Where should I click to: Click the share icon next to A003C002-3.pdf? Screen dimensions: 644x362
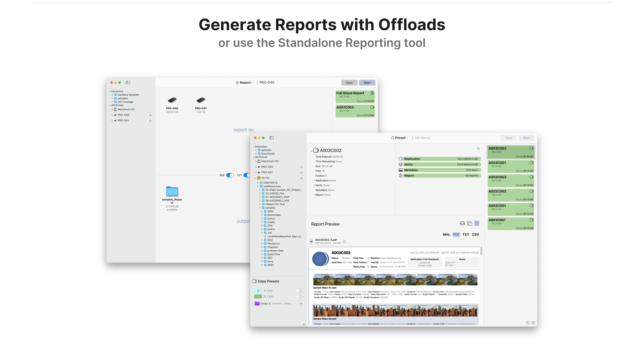coord(344,241)
